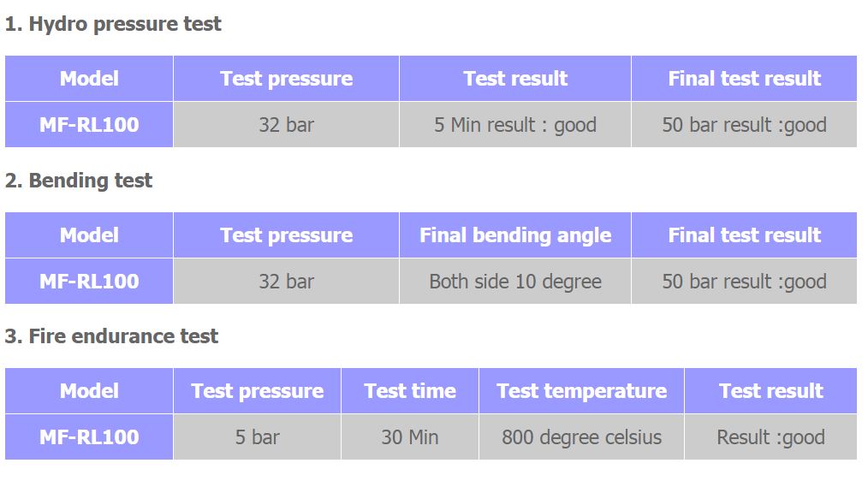Click "Test result" header in hydro pressure table
868x487 pixels.
(x=514, y=79)
